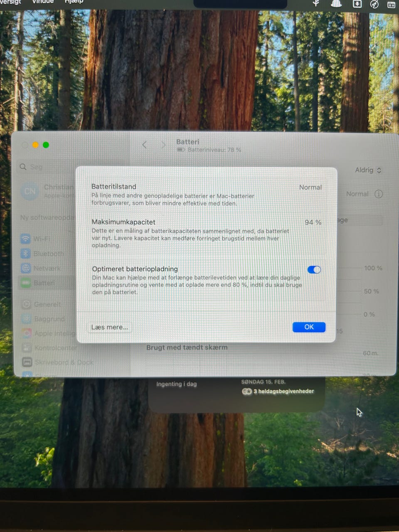This screenshot has width=399, height=532.
Task: Go forward with the right chevron
Action: click(x=163, y=145)
